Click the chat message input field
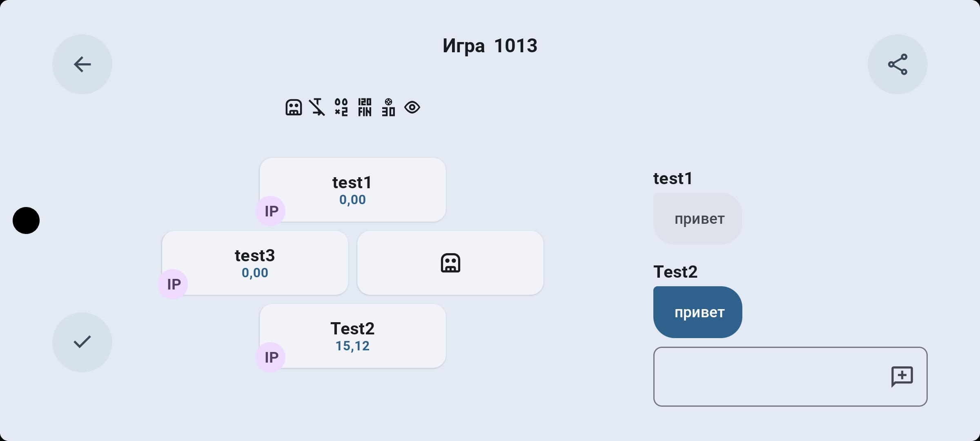The width and height of the screenshot is (980, 441). [x=791, y=376]
